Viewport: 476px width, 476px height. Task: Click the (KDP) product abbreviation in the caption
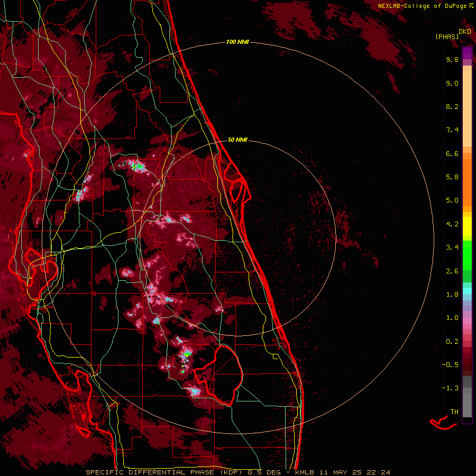[x=231, y=472]
